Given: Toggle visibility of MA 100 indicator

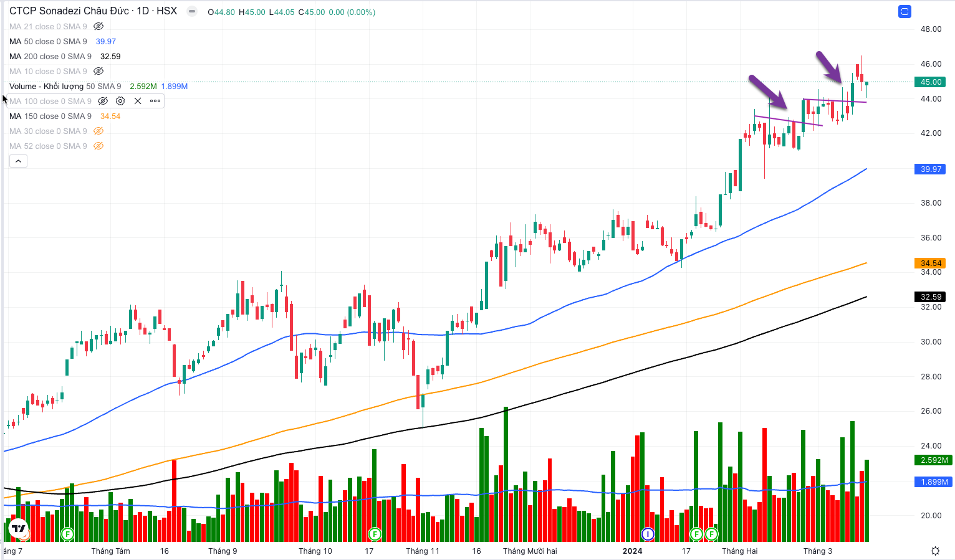Looking at the screenshot, I should (103, 101).
